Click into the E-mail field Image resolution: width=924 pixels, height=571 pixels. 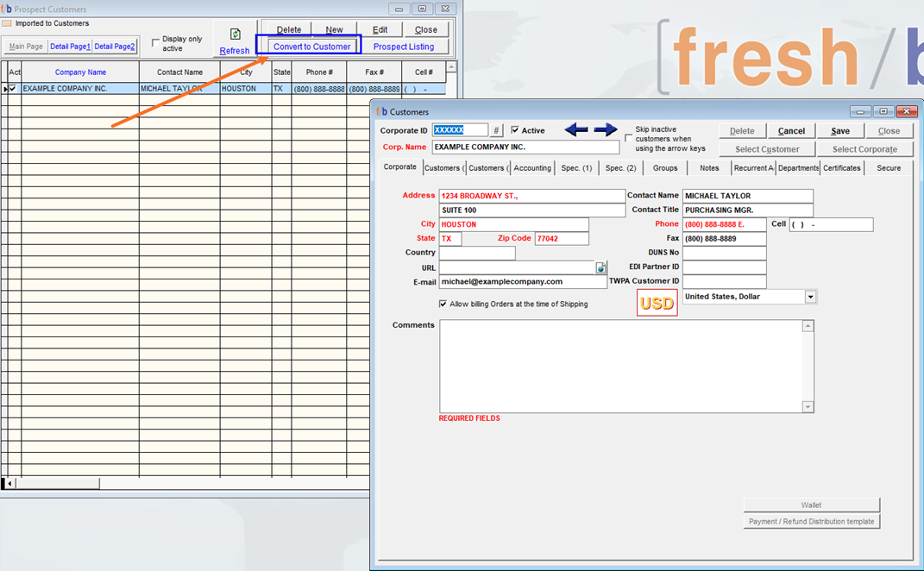(x=523, y=282)
